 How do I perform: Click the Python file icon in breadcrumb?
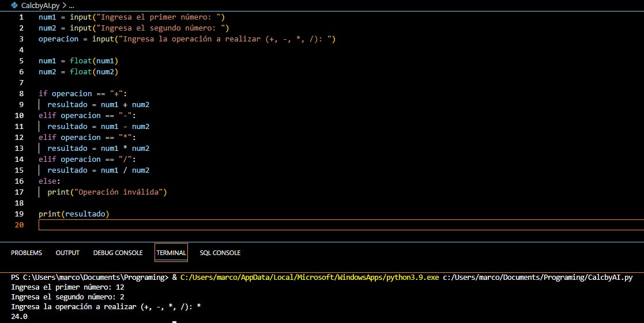click(14, 5)
